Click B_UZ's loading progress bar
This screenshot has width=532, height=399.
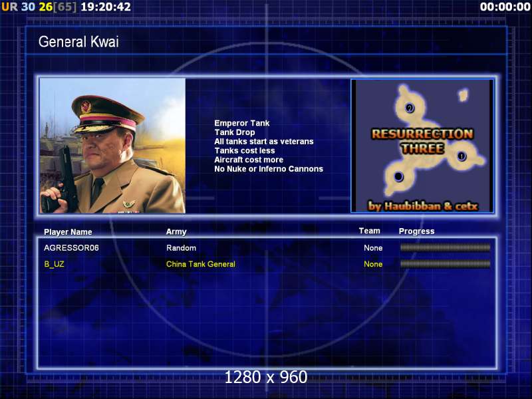click(445, 263)
